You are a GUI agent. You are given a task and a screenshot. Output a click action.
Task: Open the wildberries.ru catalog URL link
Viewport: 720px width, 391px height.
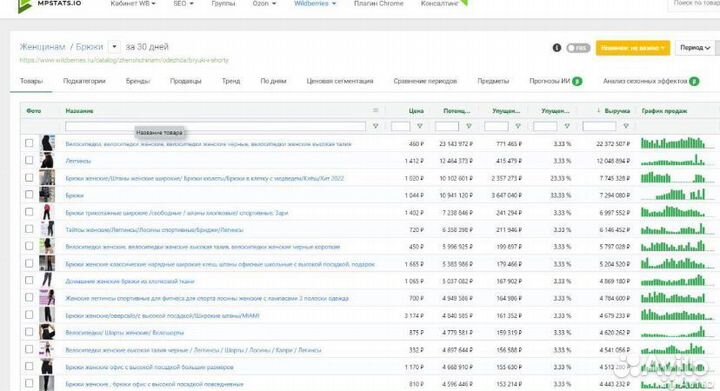pos(124,60)
